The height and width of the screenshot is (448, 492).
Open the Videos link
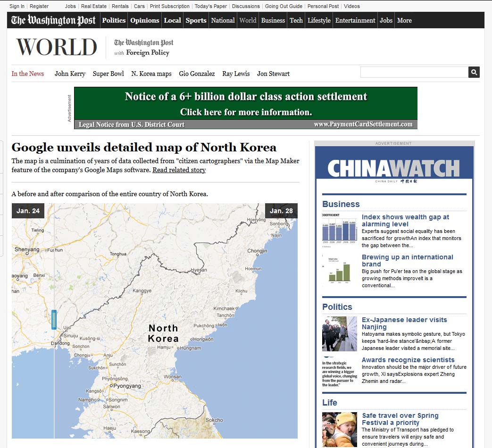(x=352, y=6)
